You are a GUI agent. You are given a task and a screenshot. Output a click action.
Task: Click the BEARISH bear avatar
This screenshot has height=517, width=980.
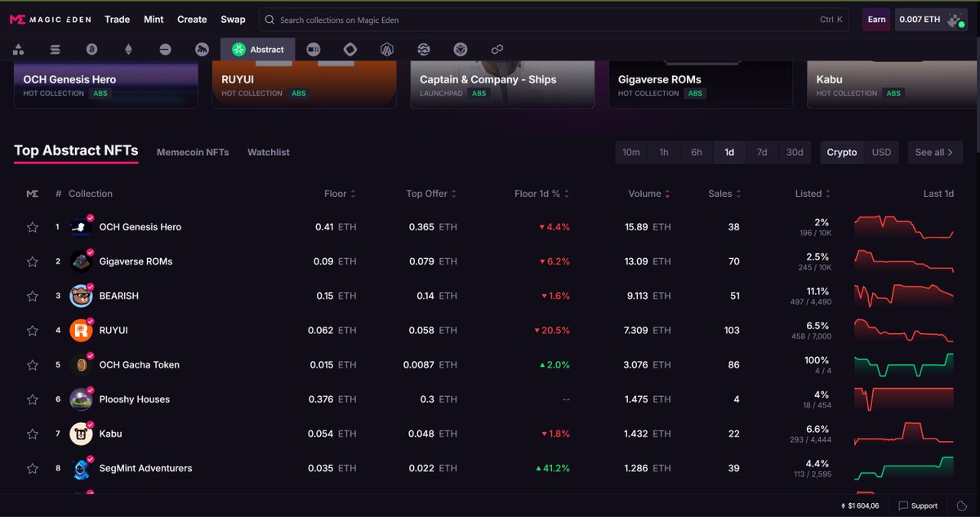pos(80,296)
